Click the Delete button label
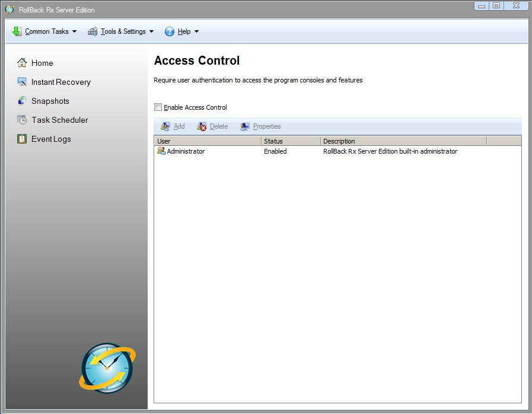This screenshot has height=414, width=532. (x=219, y=126)
